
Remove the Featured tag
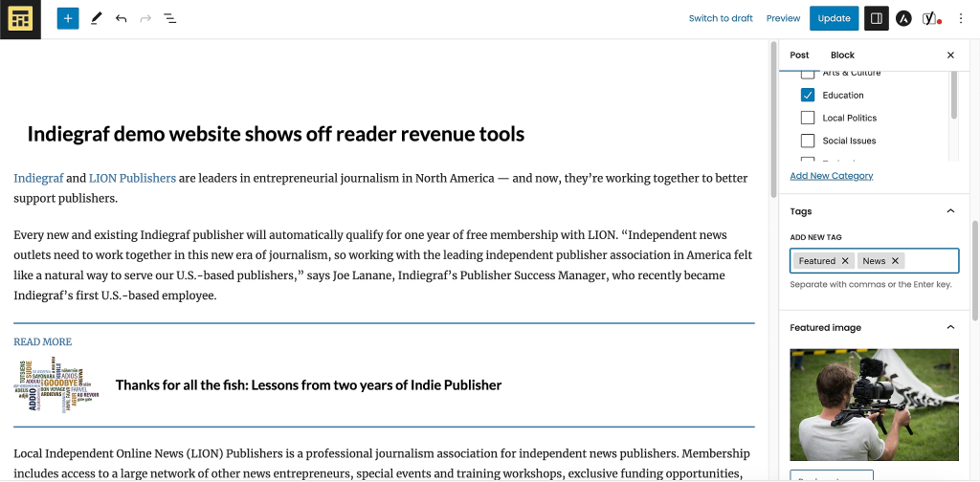(844, 261)
